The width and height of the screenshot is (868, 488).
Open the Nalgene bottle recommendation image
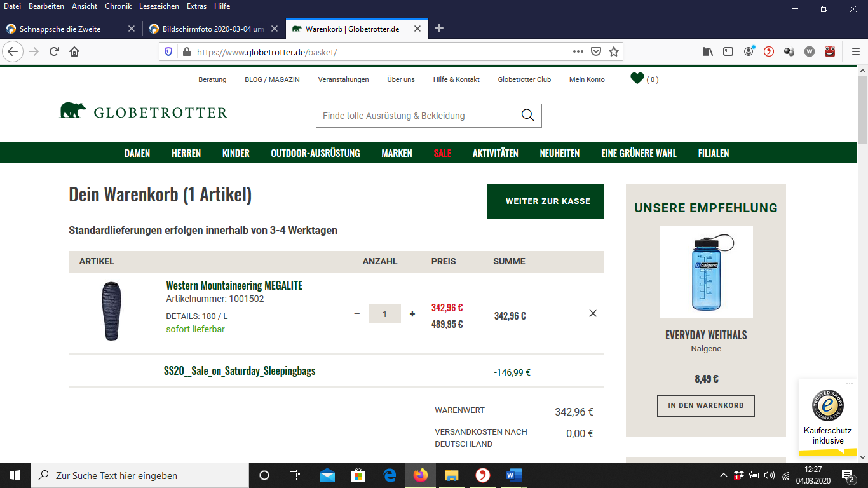[706, 272]
